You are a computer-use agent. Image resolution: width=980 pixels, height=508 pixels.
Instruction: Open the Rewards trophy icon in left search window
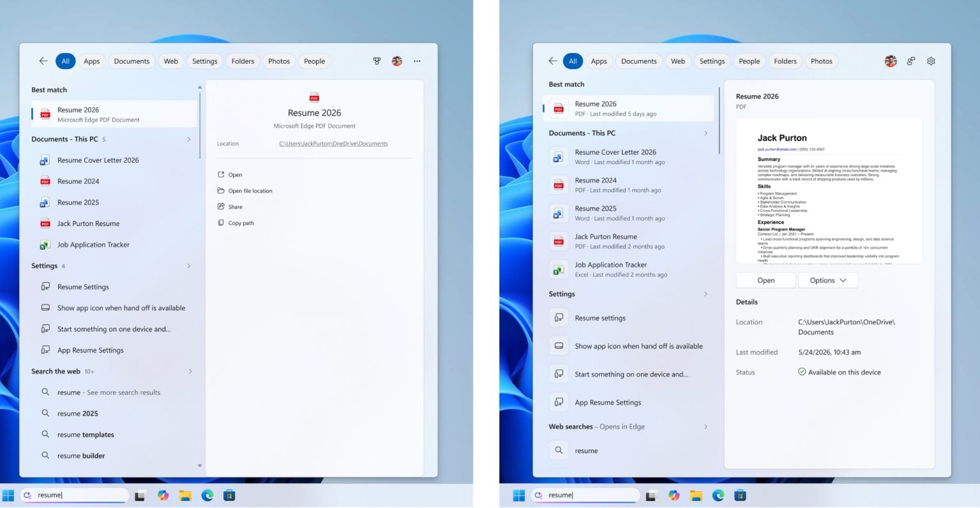coord(377,61)
